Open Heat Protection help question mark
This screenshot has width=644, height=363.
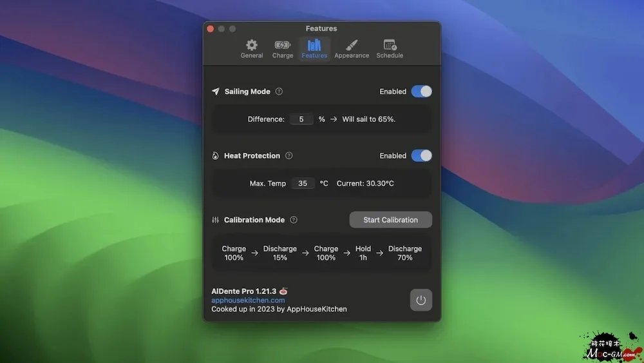click(289, 155)
